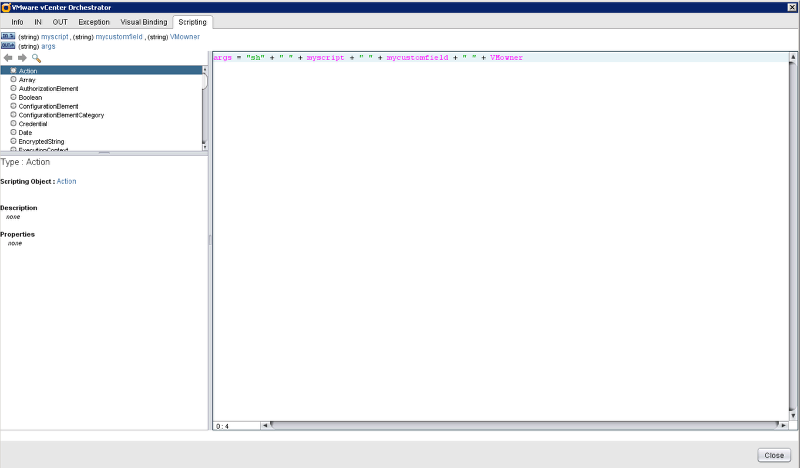Select EncryptedString in the type list
The image size is (800, 468).
41,142
